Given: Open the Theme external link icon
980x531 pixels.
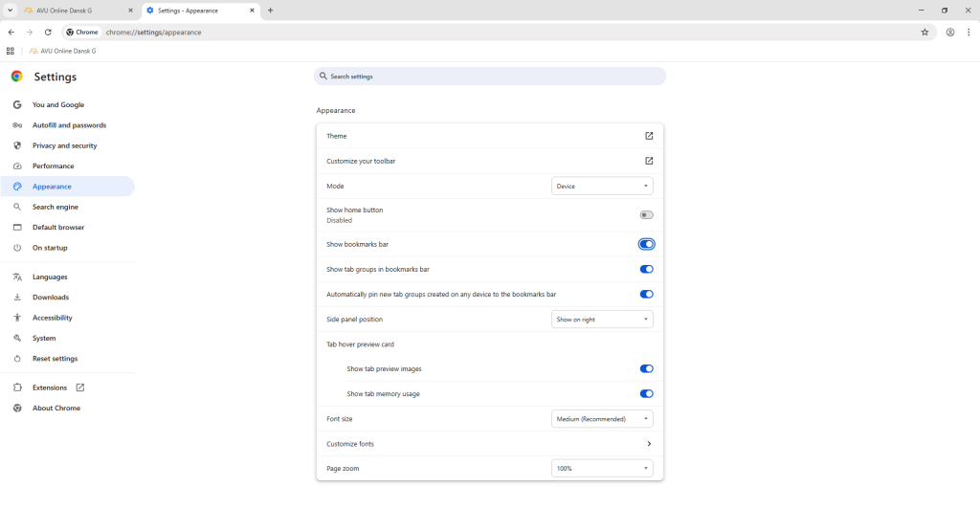Looking at the screenshot, I should pyautogui.click(x=649, y=136).
